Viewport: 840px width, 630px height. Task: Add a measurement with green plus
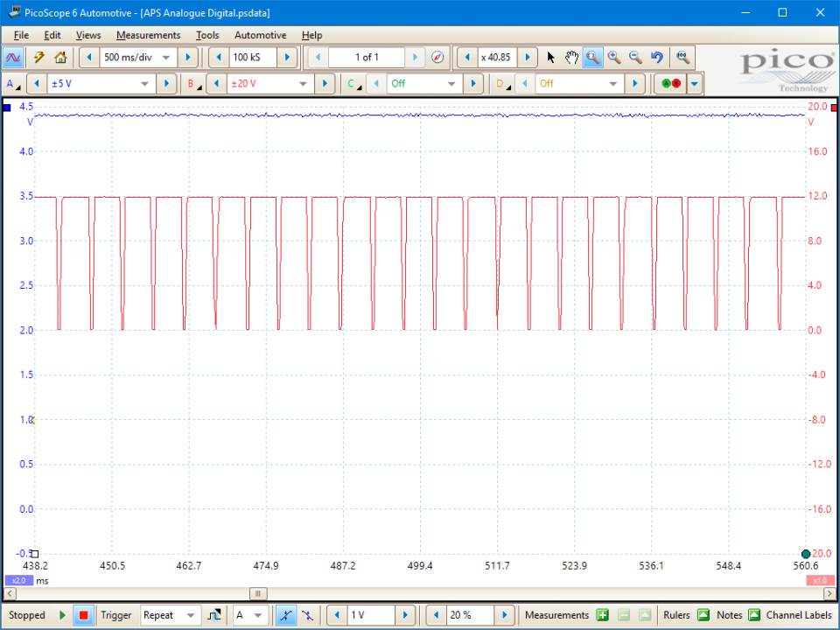pos(602,615)
